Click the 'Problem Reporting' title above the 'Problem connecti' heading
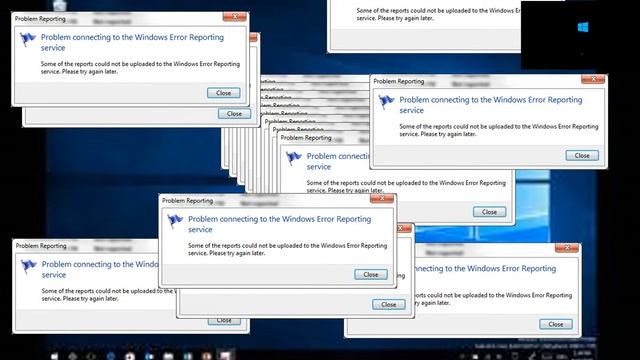This screenshot has height=360, width=640. (x=306, y=138)
